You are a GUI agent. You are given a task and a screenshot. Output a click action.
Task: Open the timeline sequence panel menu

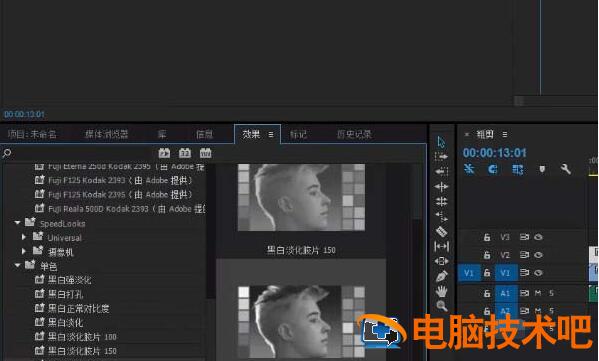coord(505,134)
